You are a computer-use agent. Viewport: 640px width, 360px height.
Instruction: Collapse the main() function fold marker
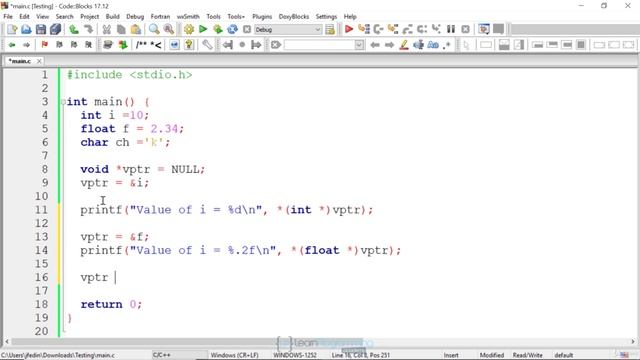pos(63,102)
